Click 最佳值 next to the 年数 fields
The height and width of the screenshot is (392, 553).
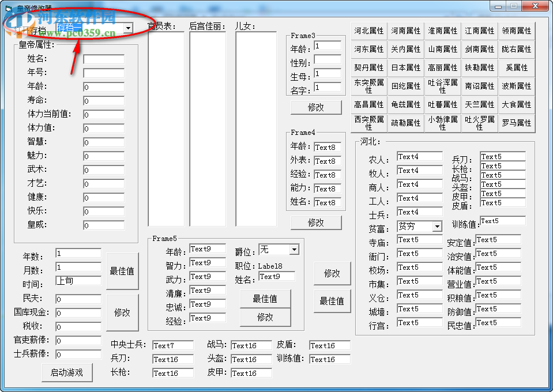point(122,271)
